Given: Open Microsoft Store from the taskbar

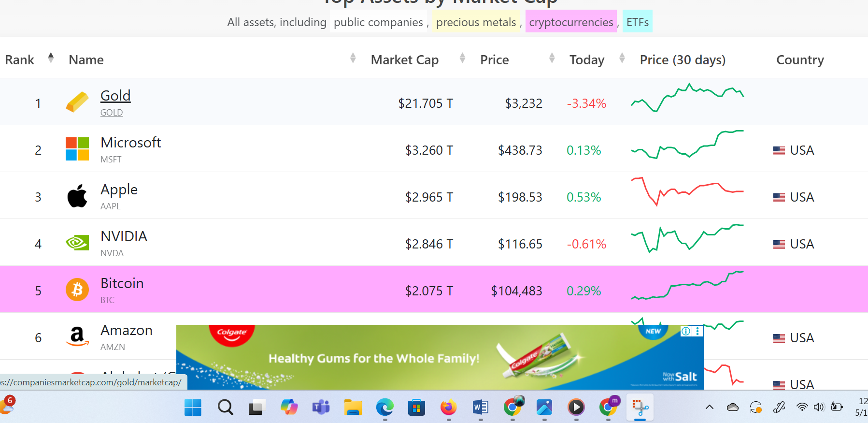Looking at the screenshot, I should [x=416, y=408].
